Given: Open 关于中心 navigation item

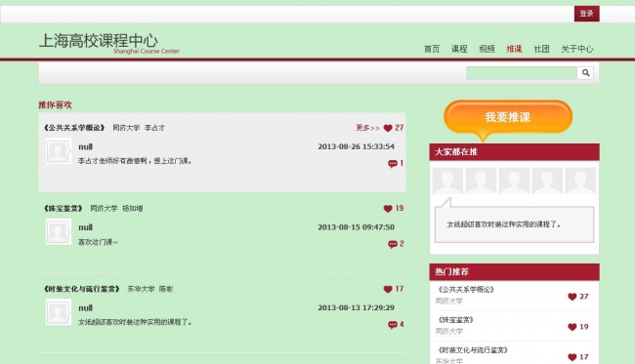Looking at the screenshot, I should point(577,49).
